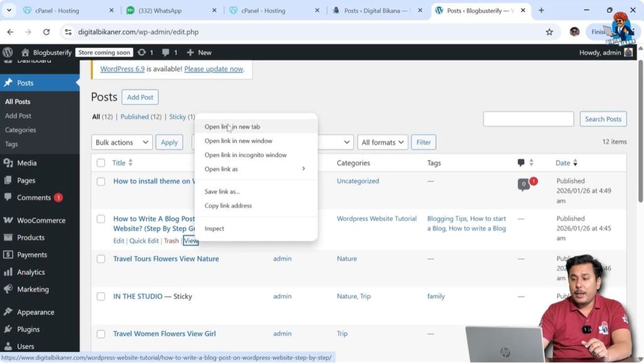Open the Plugins plug icon
The width and height of the screenshot is (644, 364).
[x=8, y=329]
